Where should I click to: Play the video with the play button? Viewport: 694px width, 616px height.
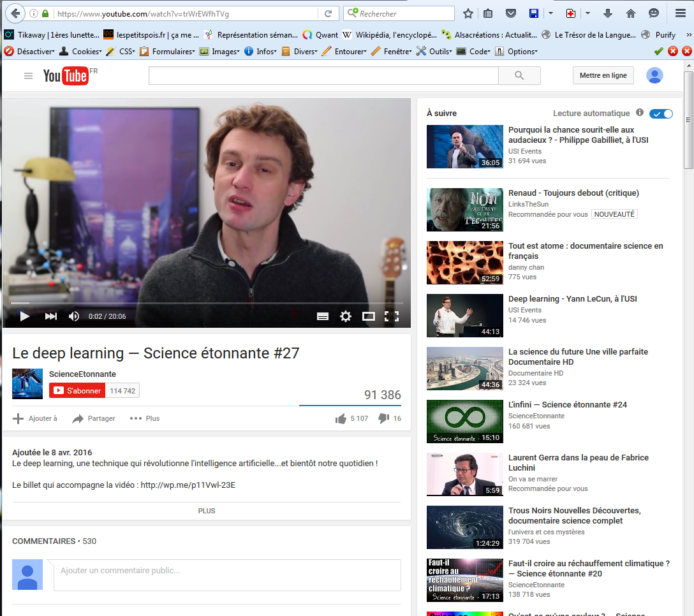pos(25,316)
